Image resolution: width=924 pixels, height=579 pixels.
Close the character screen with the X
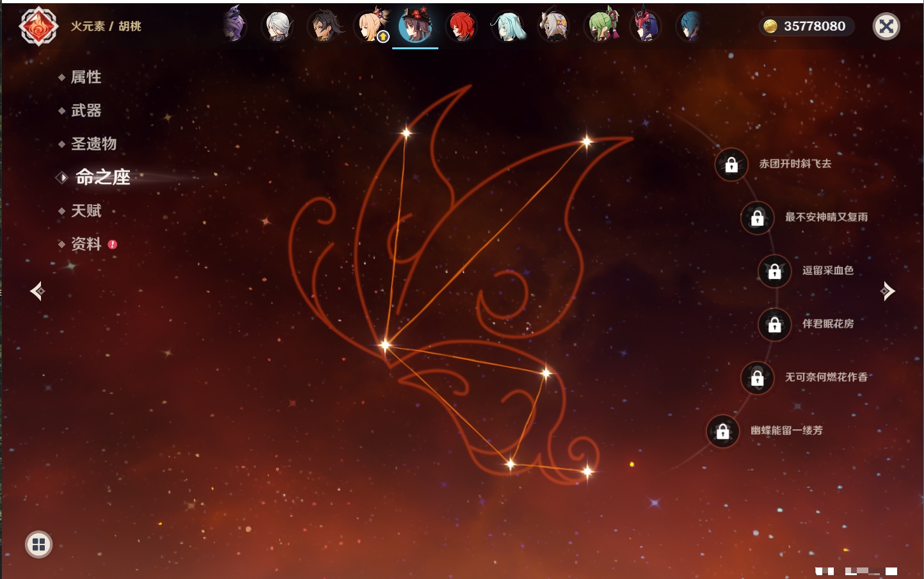click(886, 26)
